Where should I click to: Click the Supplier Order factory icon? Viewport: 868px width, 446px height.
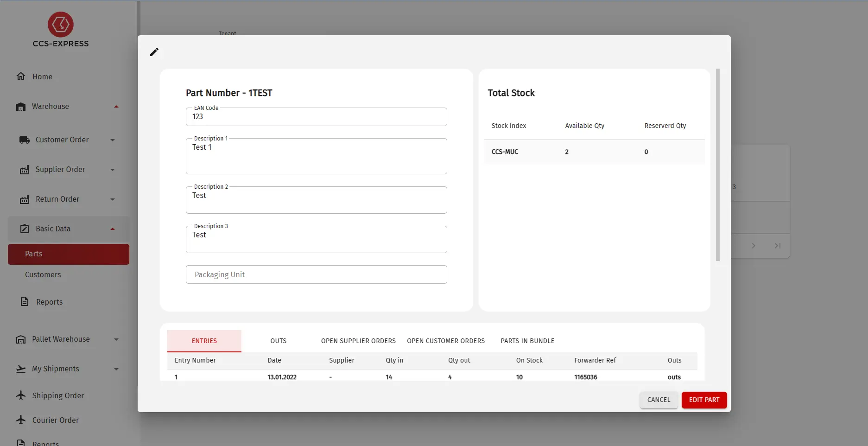click(24, 170)
